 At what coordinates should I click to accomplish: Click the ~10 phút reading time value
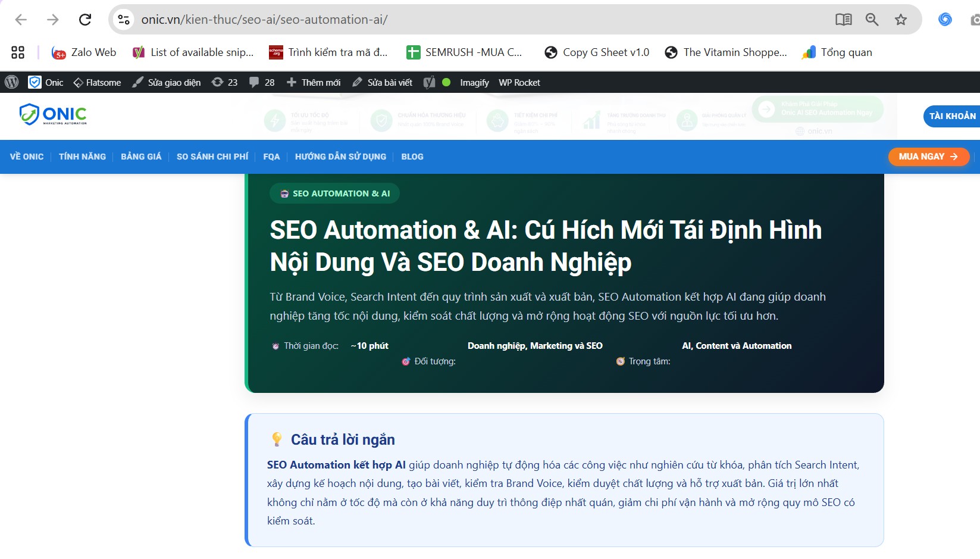pos(370,346)
